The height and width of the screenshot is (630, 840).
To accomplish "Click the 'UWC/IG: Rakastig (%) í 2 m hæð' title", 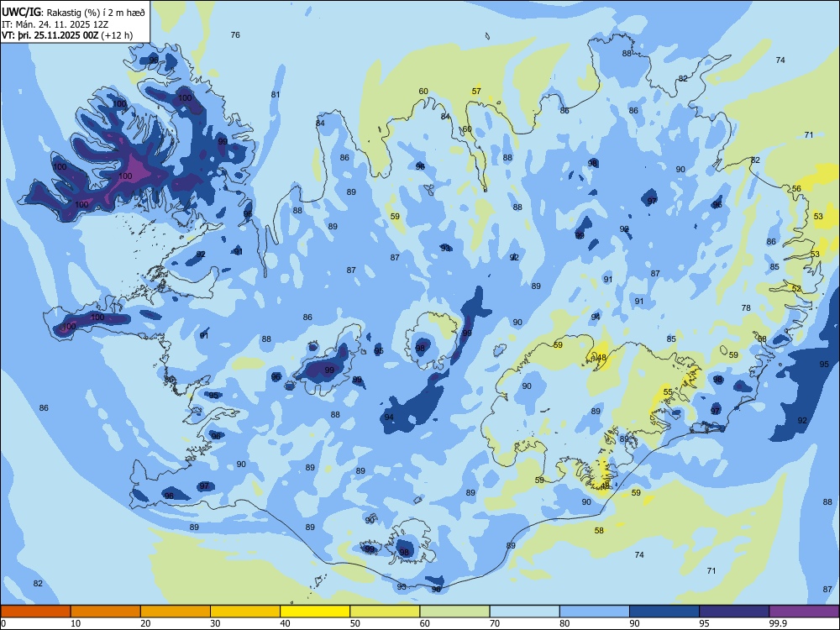I will [x=73, y=11].
